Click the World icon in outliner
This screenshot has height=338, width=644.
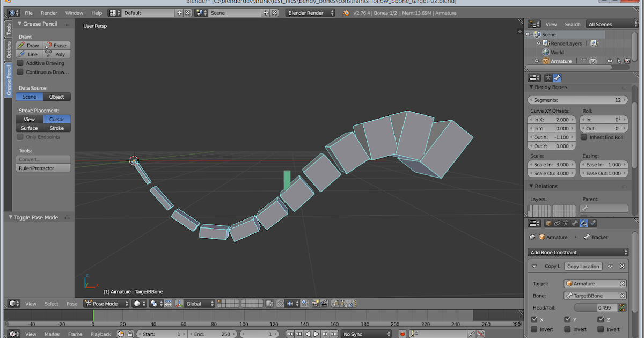pos(546,52)
